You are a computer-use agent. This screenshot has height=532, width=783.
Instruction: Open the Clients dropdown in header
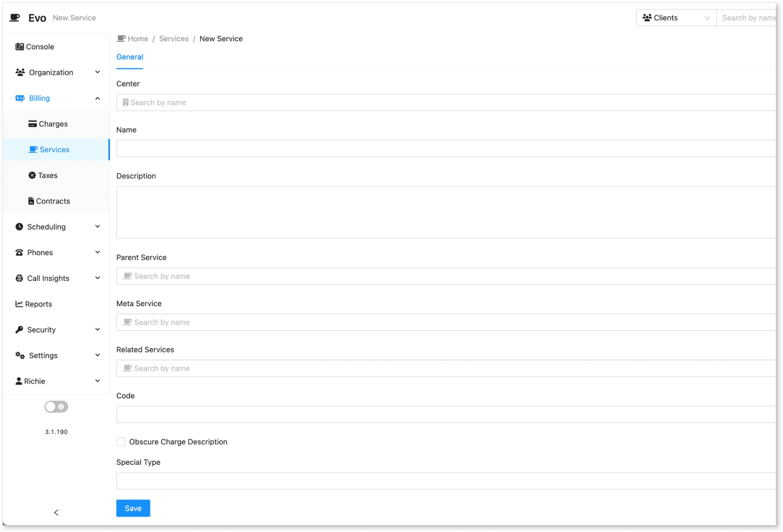(x=676, y=18)
